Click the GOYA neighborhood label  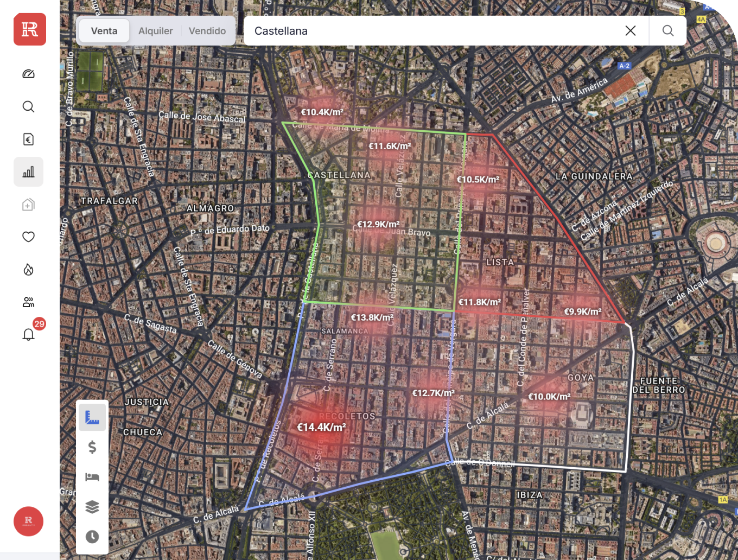(x=581, y=378)
